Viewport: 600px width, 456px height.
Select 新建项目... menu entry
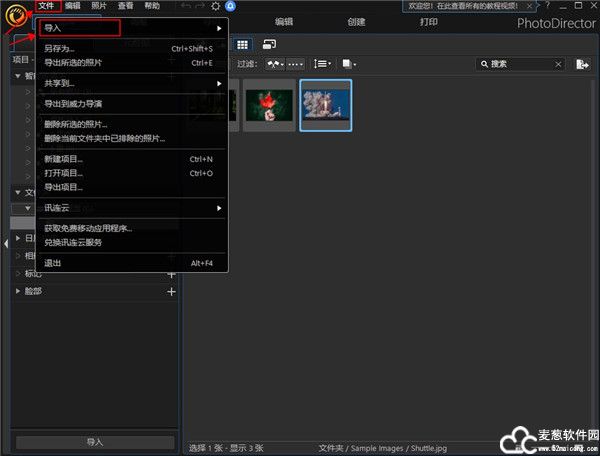tap(63, 159)
